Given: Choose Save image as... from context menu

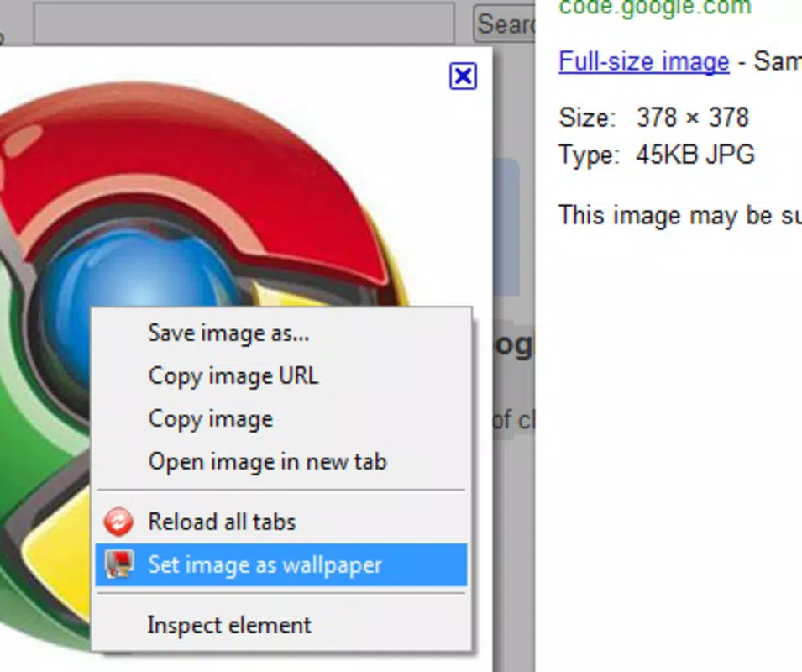Looking at the screenshot, I should 280,333.
